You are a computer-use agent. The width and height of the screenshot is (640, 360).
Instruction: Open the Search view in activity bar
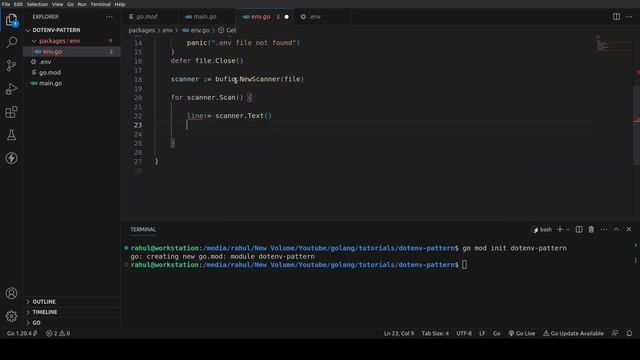coord(11,42)
